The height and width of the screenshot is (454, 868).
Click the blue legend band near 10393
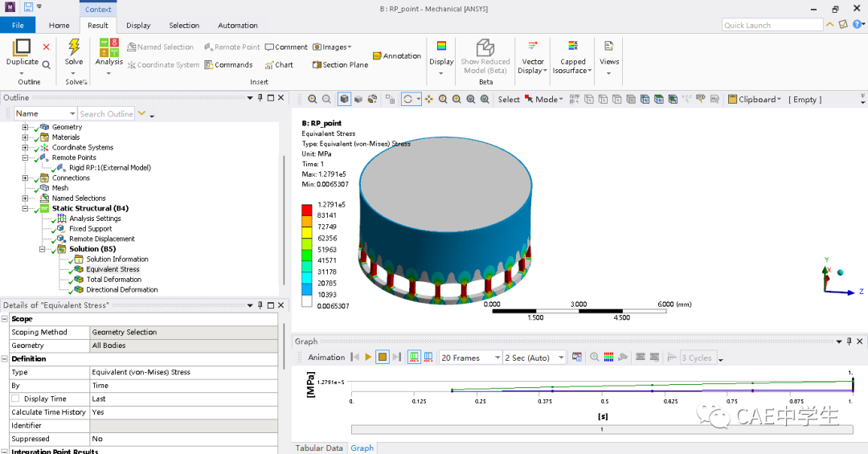[x=307, y=289]
